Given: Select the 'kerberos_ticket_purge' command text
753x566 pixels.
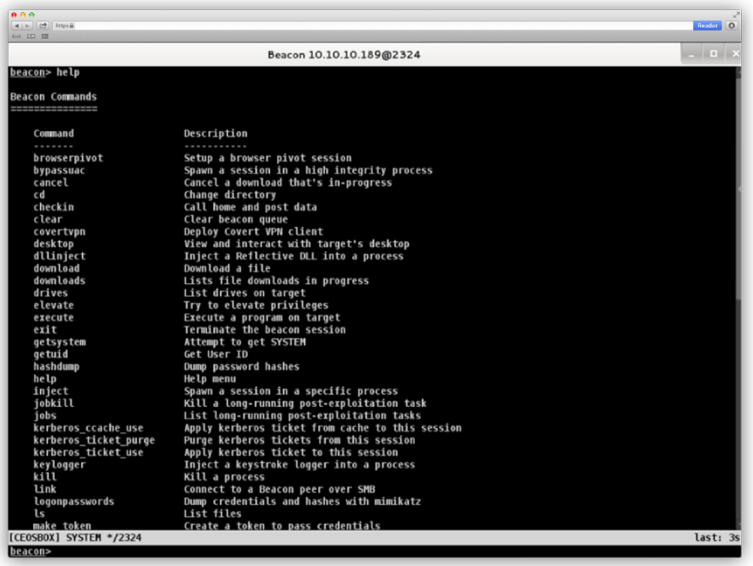Looking at the screenshot, I should pos(94,440).
